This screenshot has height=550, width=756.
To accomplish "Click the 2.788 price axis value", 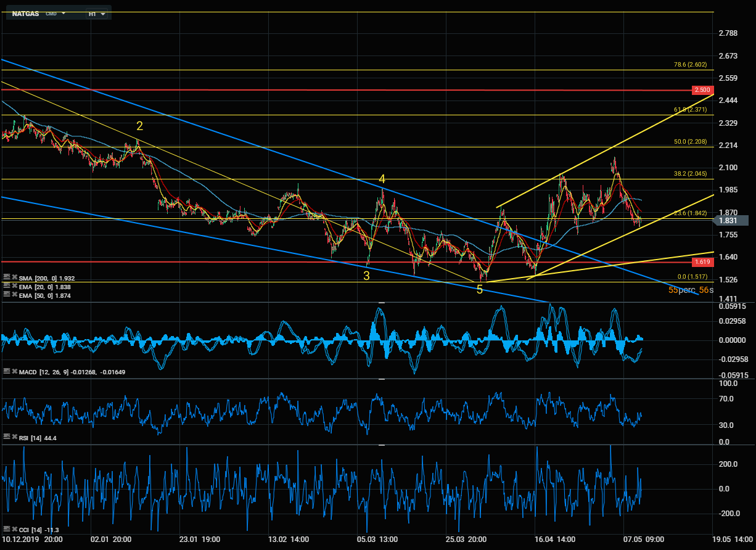I will coord(728,33).
